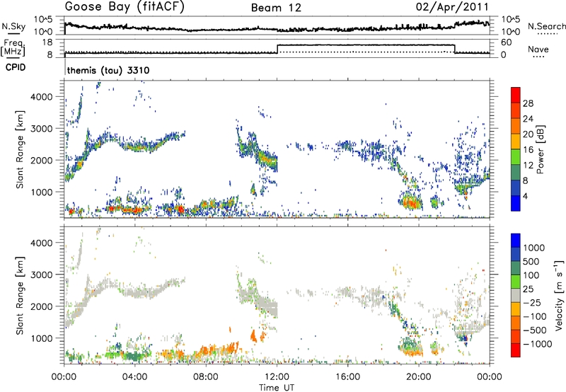Click the '4000' tick of the power panel
This screenshot has height=392, width=566.
42,97
